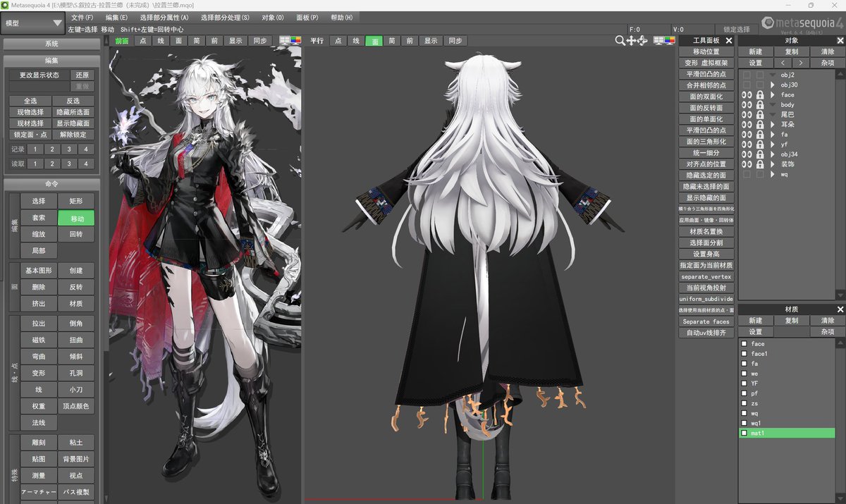Hide the face object via eye icon
The height and width of the screenshot is (504, 846).
[747, 94]
